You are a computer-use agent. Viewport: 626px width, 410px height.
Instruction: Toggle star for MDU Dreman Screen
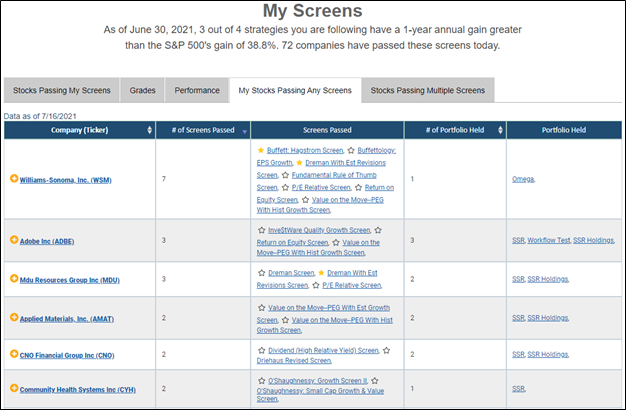click(x=261, y=273)
